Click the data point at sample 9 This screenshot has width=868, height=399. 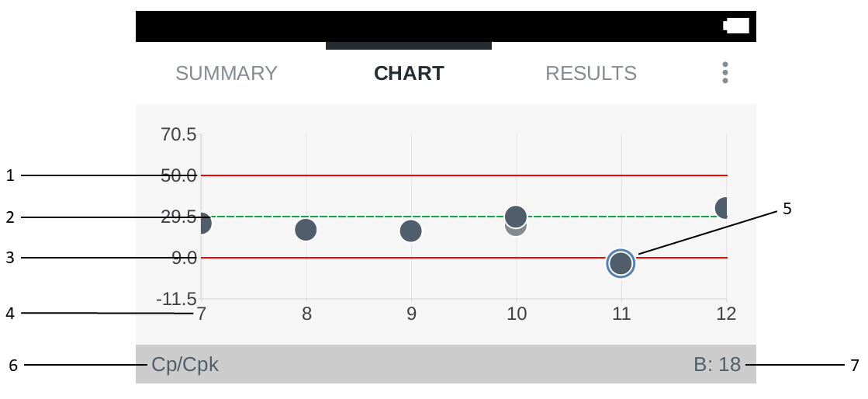410,231
